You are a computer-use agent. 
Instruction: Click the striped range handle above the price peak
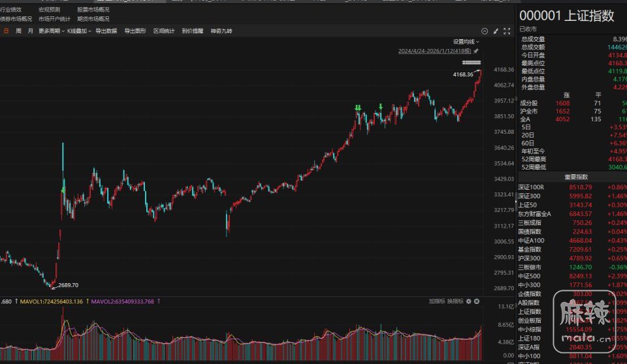point(471,63)
